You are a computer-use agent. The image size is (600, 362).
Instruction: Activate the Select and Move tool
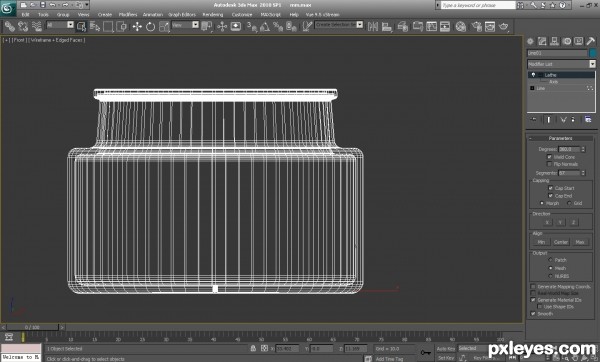pyautogui.click(x=137, y=26)
